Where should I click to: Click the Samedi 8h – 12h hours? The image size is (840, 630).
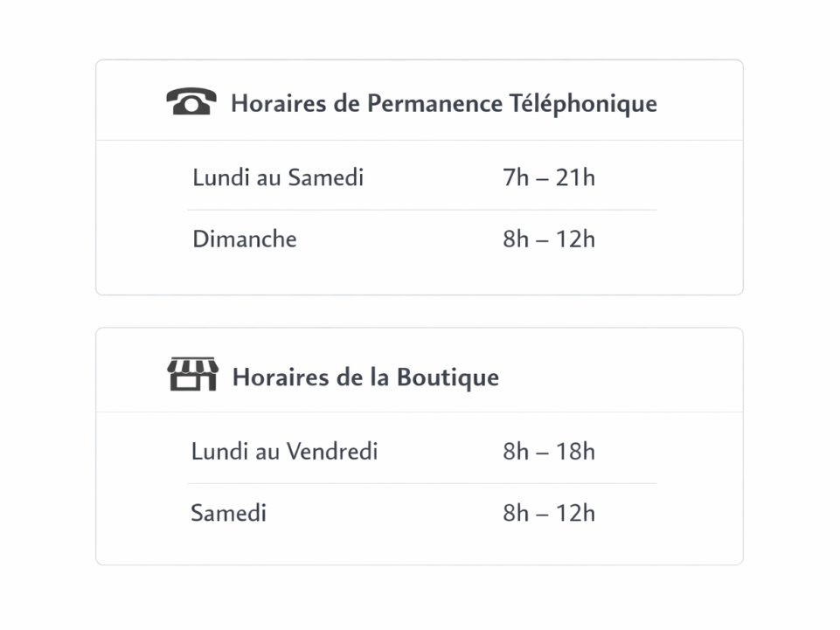[548, 513]
